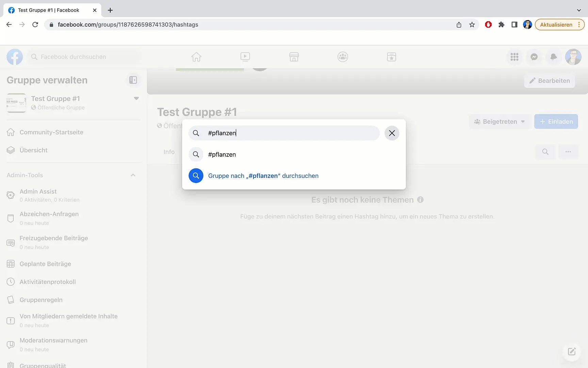The image size is (588, 368).
Task: Click the Aktualisieren browser update button
Action: point(559,25)
